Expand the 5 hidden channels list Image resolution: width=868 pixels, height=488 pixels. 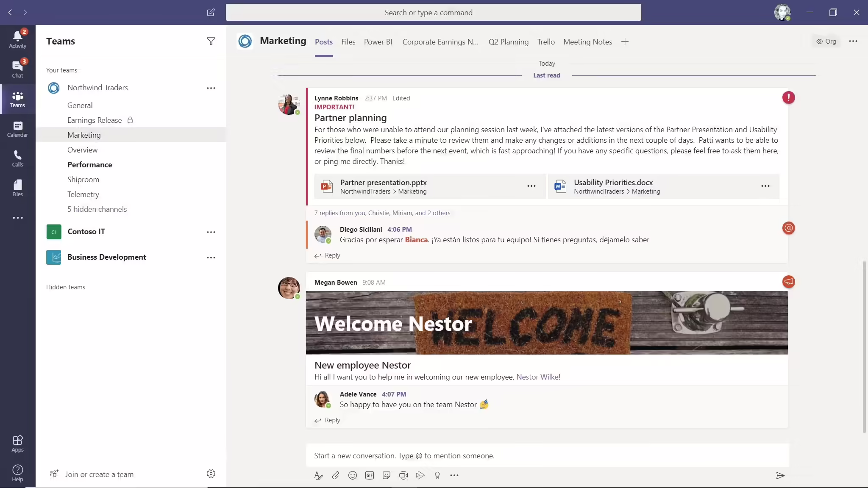[x=97, y=209]
